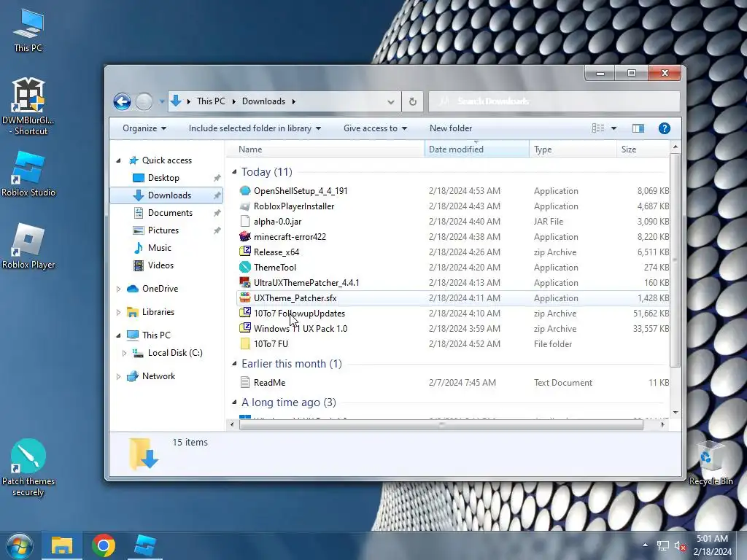Open DWMBlurGlass shortcut on desktop
The image size is (747, 560).
(x=28, y=106)
